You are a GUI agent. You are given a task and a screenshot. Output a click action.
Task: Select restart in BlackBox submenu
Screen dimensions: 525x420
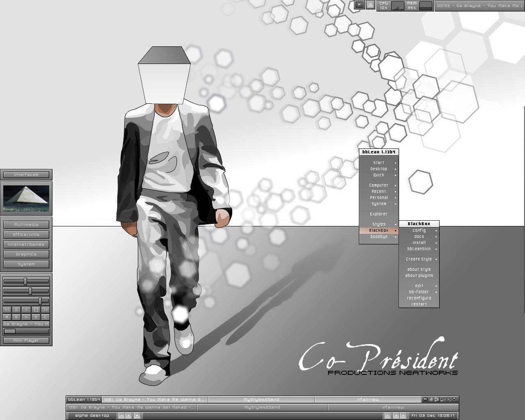(419, 304)
